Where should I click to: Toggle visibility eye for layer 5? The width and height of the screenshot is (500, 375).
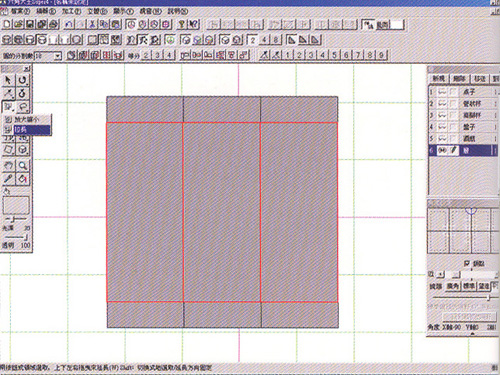pos(442,139)
